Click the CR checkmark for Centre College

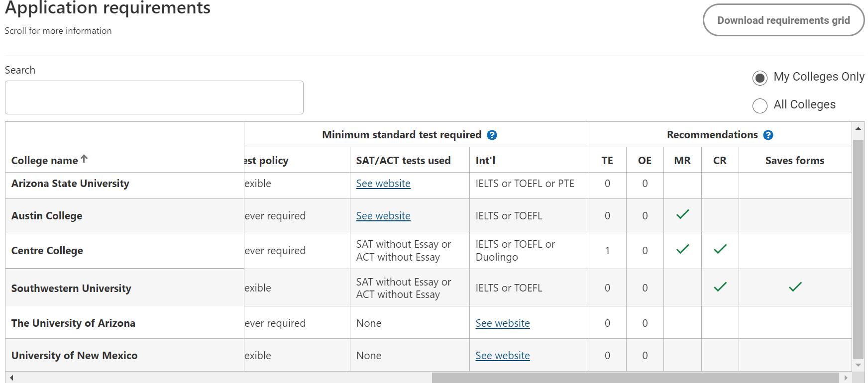(x=720, y=249)
